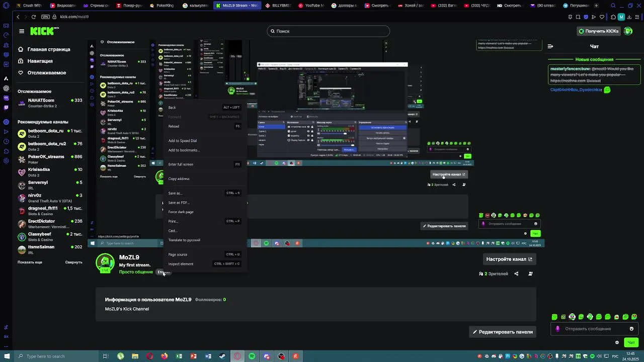Click Свернуть to collapse channel list

tap(73, 262)
